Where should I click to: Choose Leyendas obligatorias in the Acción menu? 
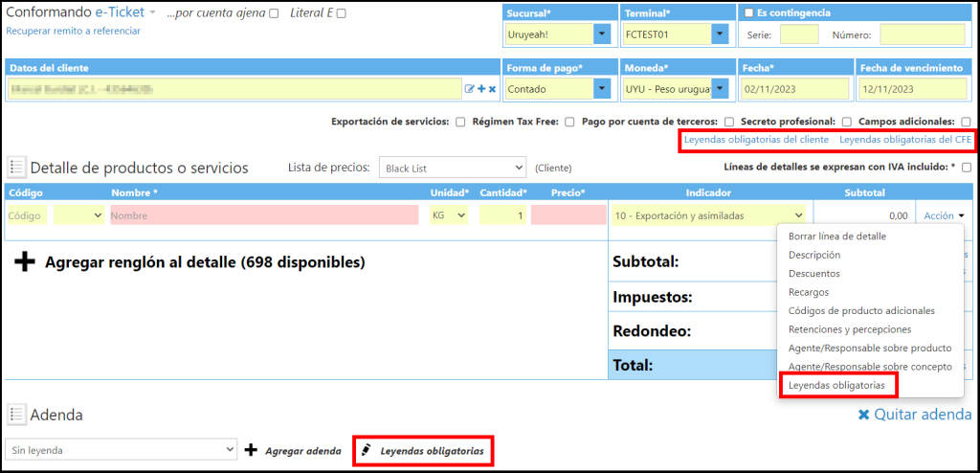pyautogui.click(x=836, y=385)
